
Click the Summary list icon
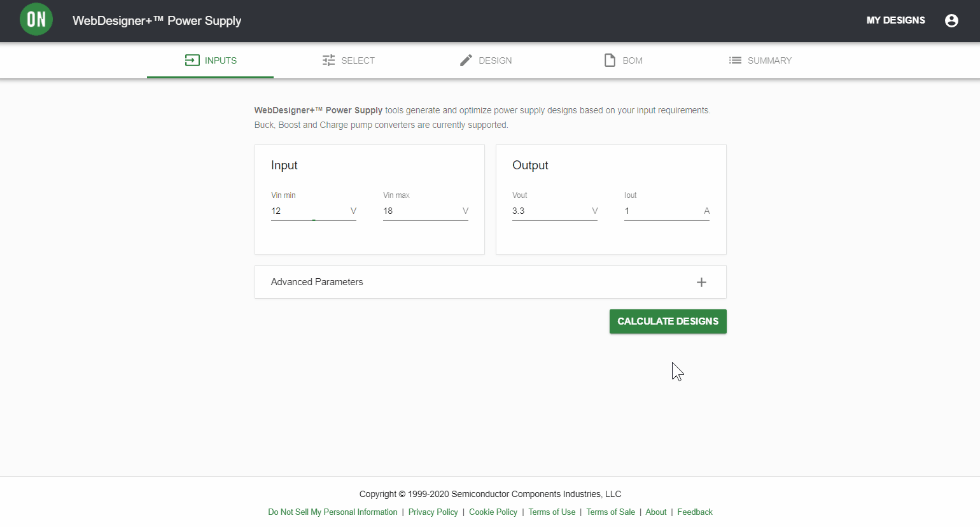point(735,60)
